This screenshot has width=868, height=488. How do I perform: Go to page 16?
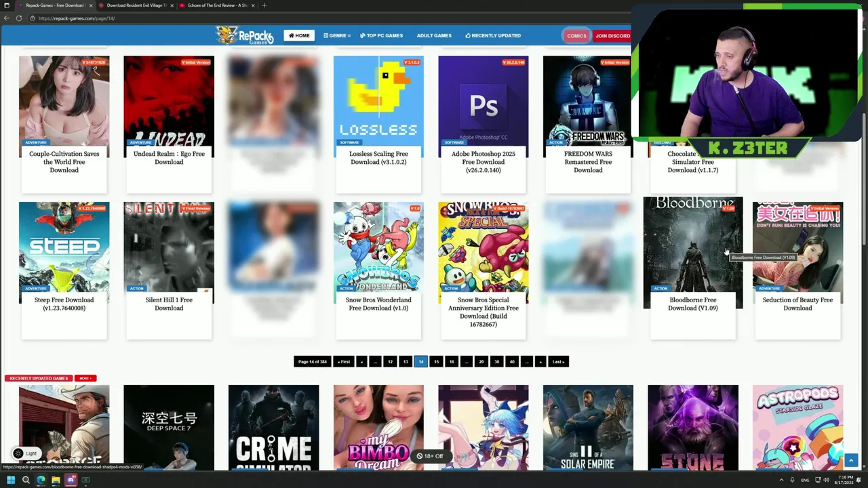(x=452, y=361)
